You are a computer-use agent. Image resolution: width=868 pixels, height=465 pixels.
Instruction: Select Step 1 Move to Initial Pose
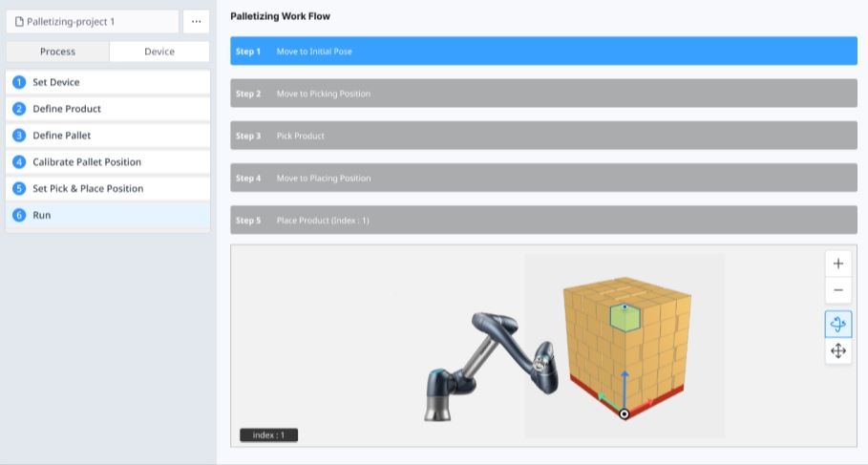point(543,52)
